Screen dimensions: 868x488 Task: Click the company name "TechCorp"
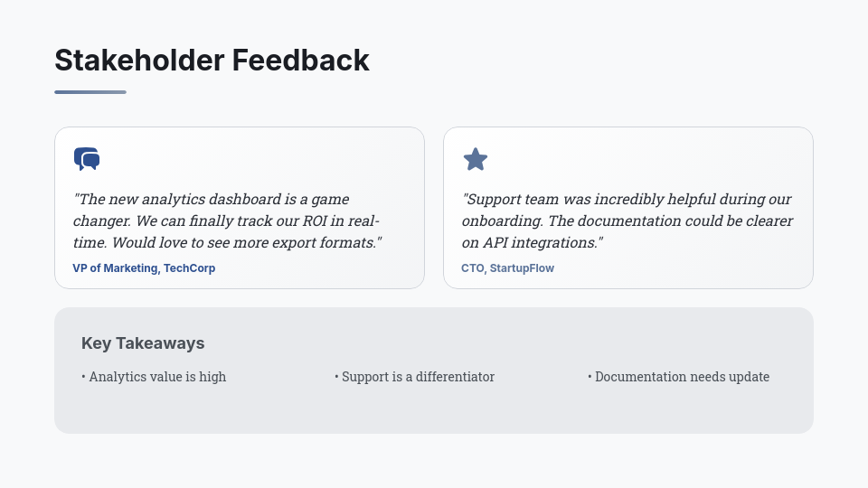tap(189, 268)
